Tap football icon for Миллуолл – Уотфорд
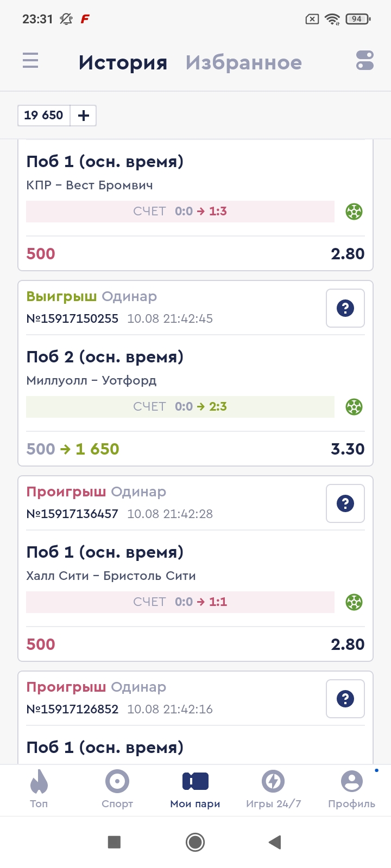 coord(354,407)
